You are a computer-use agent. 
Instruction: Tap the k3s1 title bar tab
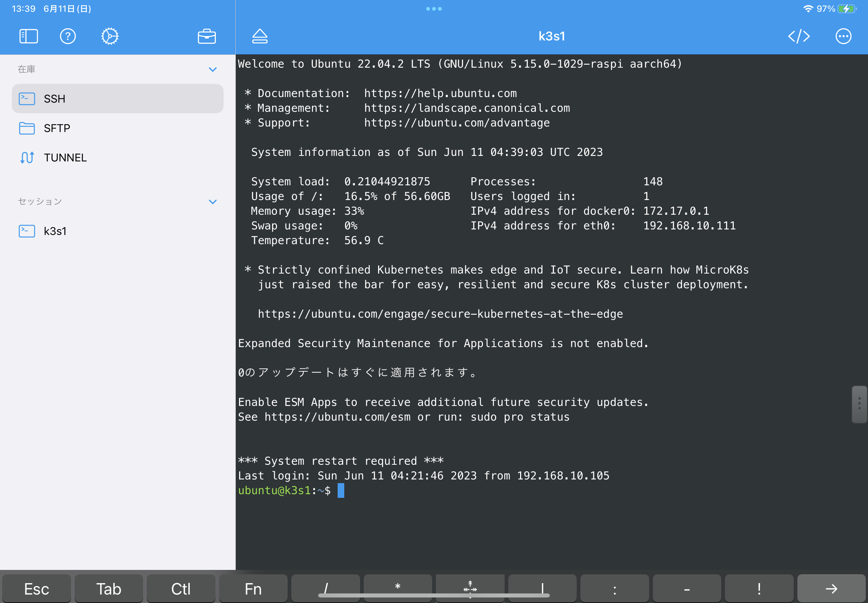[x=551, y=36]
